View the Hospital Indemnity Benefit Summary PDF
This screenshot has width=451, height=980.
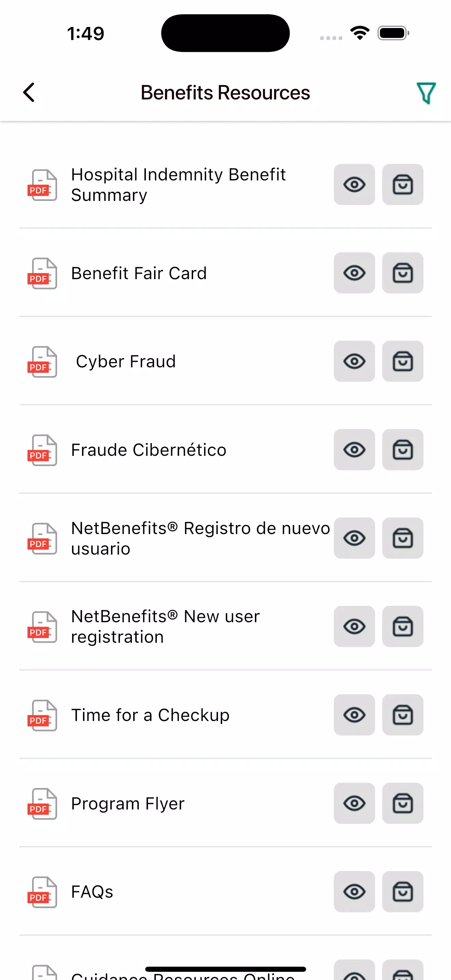[x=354, y=185]
